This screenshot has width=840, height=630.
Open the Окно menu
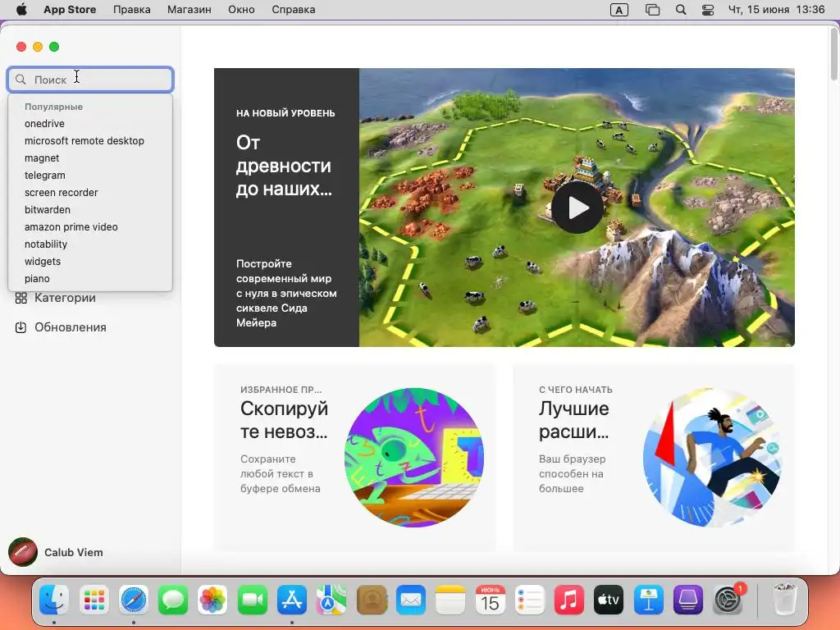pos(241,10)
